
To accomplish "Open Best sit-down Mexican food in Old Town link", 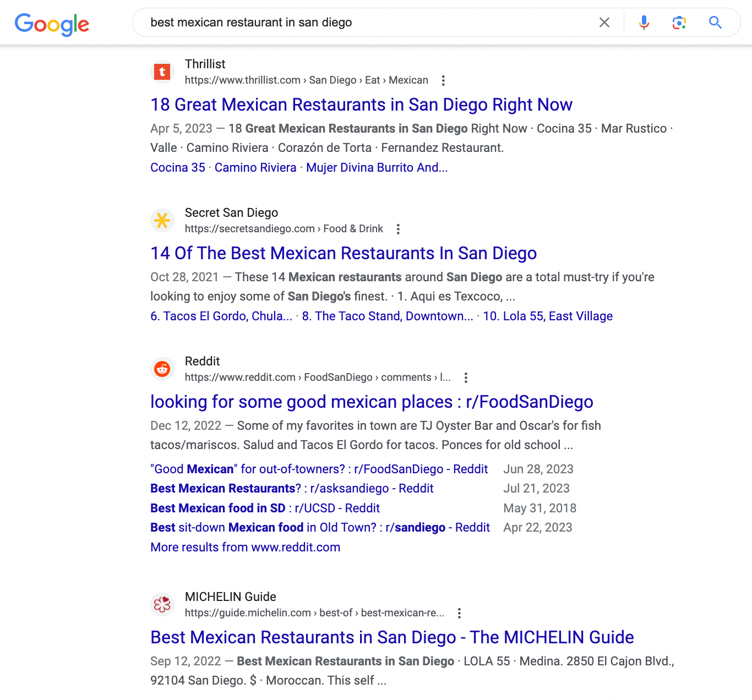I will (x=320, y=527).
